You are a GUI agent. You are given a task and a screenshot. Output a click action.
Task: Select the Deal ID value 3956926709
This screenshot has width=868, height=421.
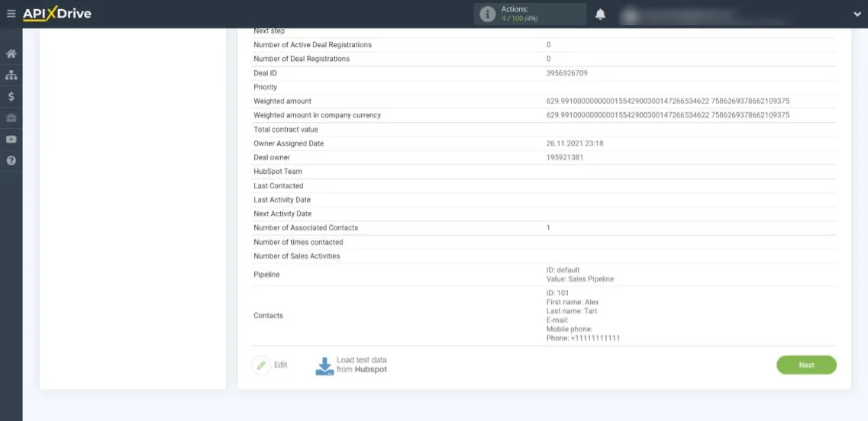566,73
